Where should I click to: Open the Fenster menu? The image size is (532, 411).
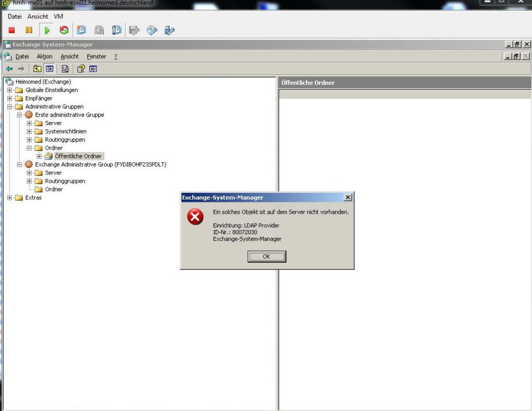96,56
